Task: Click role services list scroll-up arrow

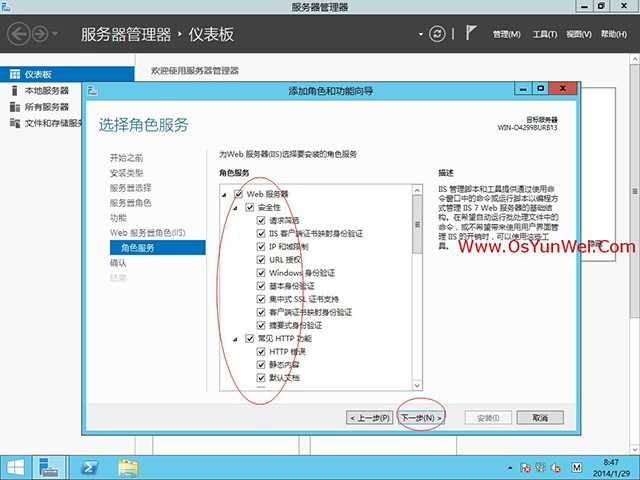Action: tap(417, 190)
